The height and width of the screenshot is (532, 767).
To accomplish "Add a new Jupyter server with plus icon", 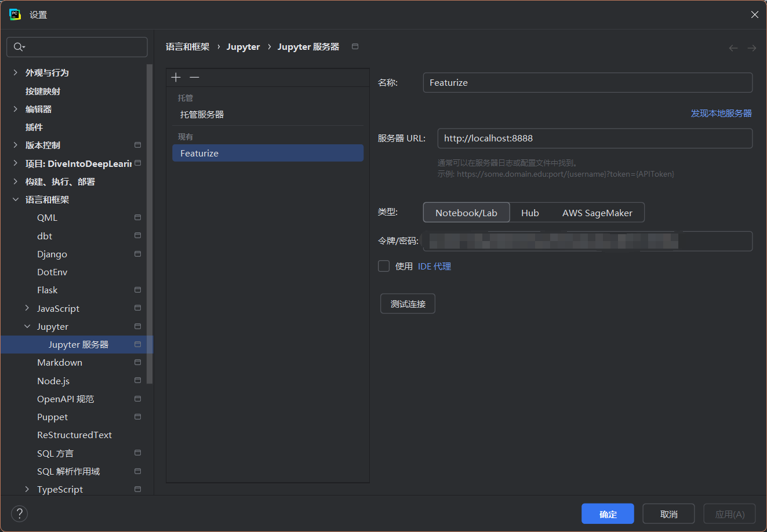I will [x=176, y=78].
